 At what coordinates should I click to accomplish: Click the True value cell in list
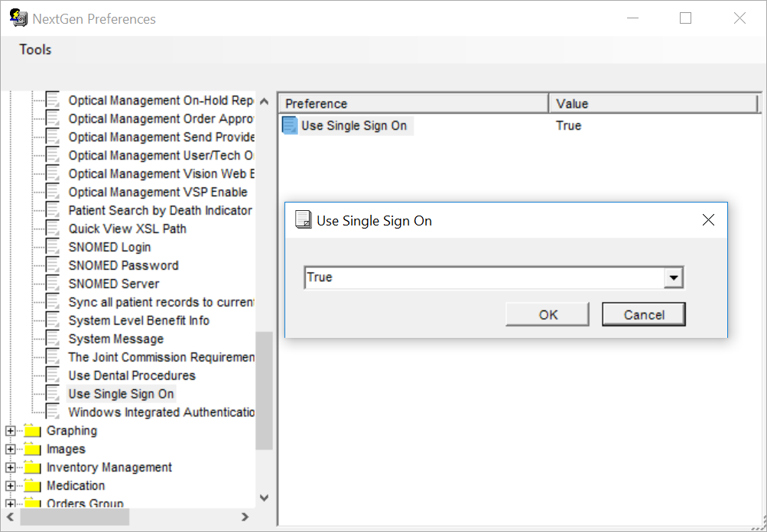[568, 125]
